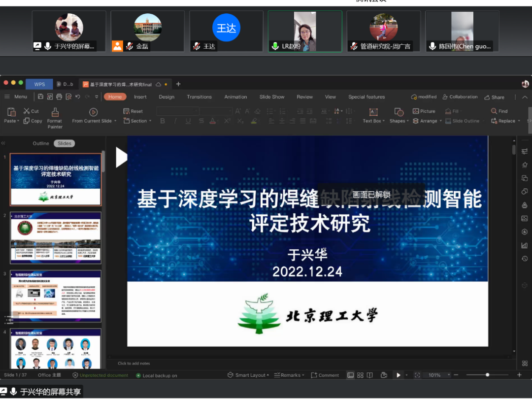Image resolution: width=532 pixels, height=399 pixels.
Task: Switch to slide sorter view icon
Action: (x=360, y=375)
